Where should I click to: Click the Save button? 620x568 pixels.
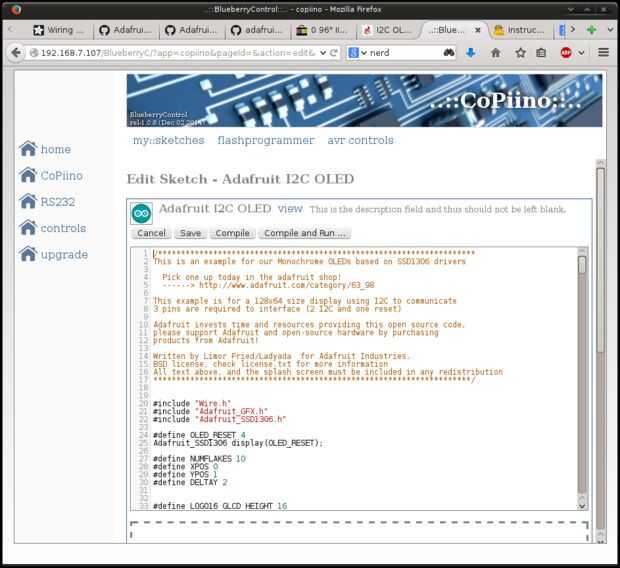click(190, 233)
